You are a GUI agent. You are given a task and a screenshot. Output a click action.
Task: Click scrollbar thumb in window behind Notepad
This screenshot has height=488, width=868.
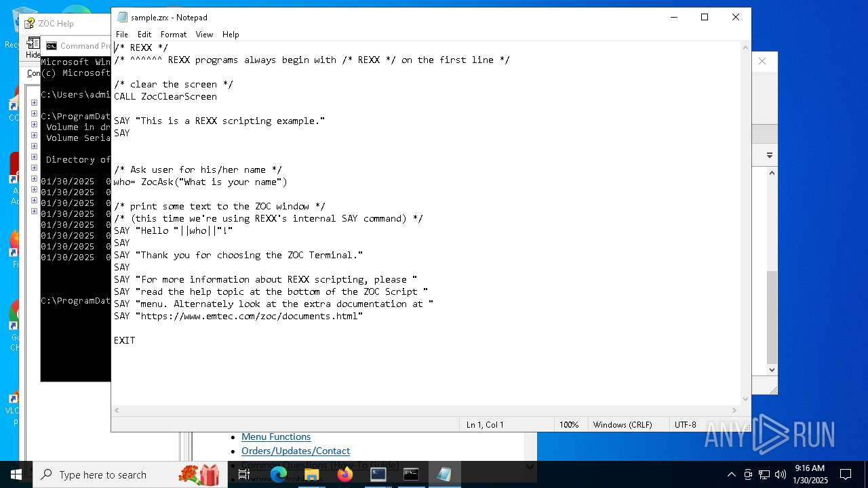pos(772,317)
